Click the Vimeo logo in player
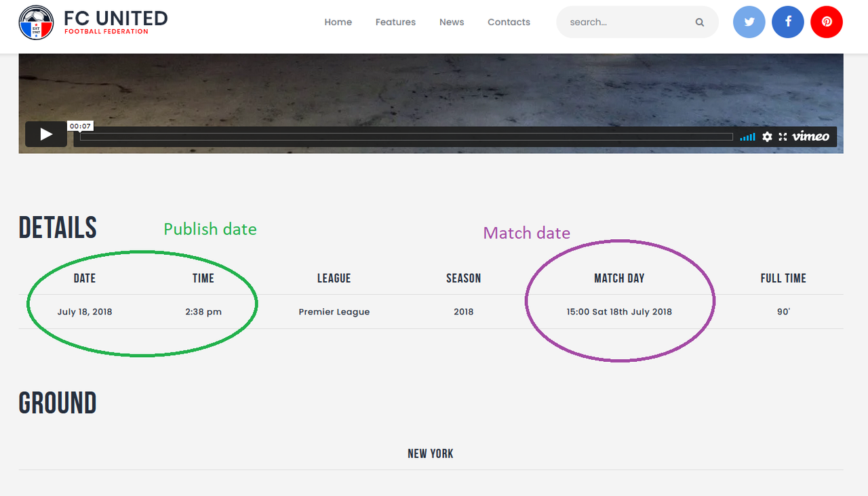The height and width of the screenshot is (496, 868). click(810, 136)
